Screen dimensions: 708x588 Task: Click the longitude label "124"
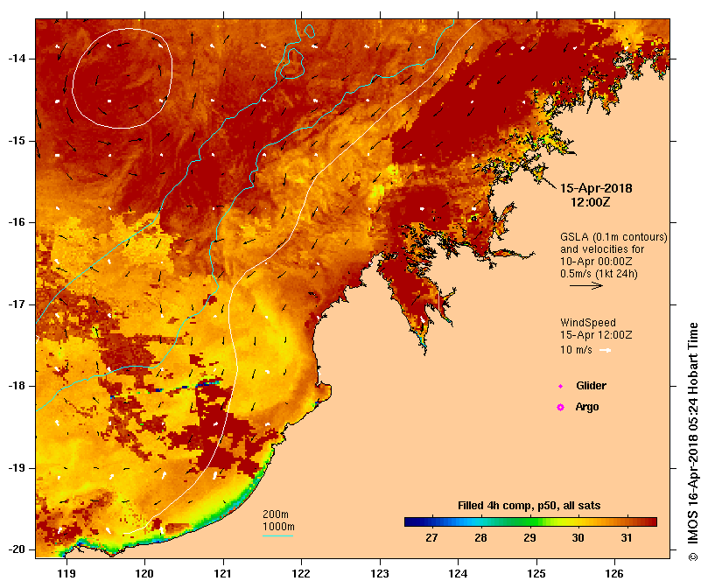click(x=458, y=574)
